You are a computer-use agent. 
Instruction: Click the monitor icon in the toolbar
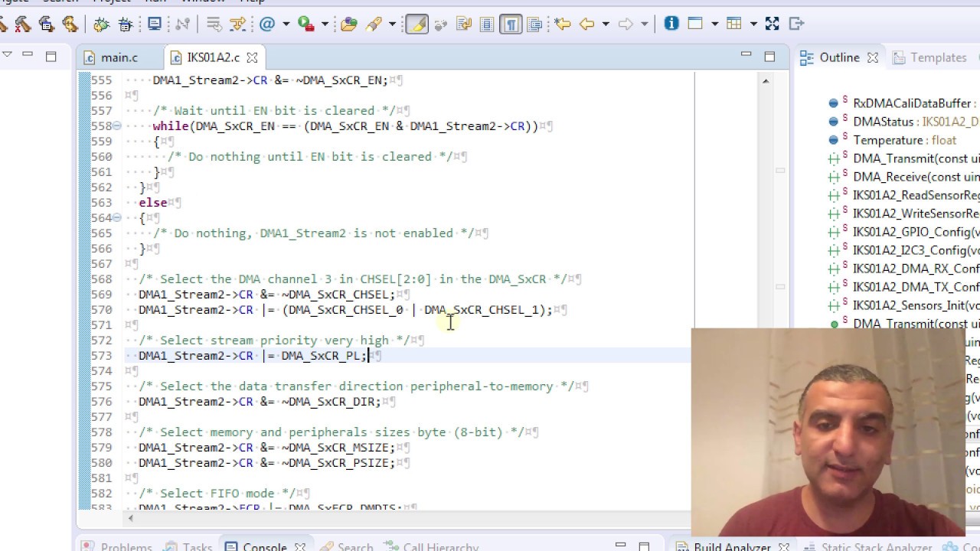155,24
